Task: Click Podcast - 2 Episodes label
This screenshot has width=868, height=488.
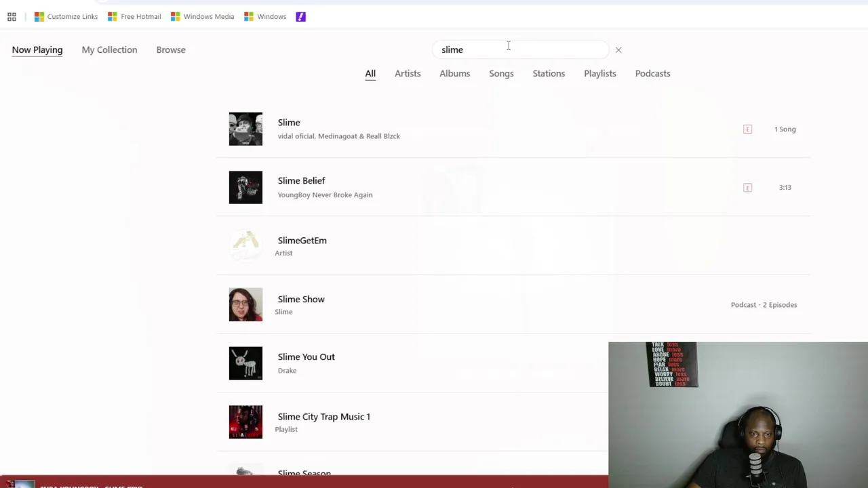Action: pos(764,305)
